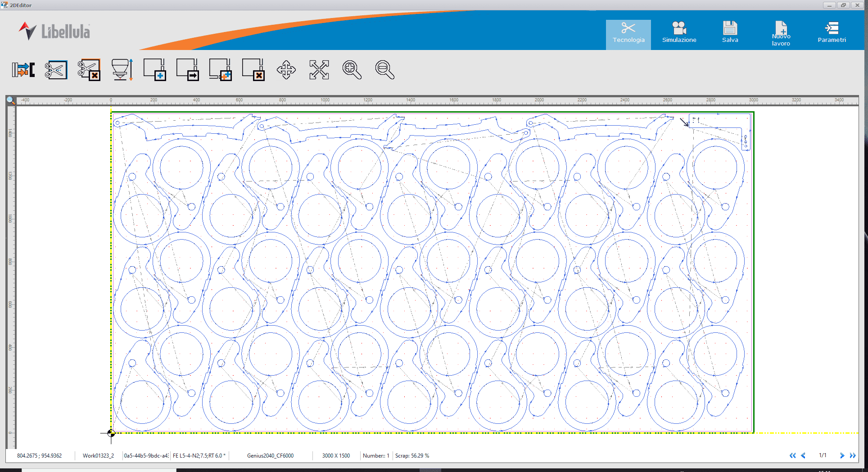Select the laser head height tool

pyautogui.click(x=122, y=70)
